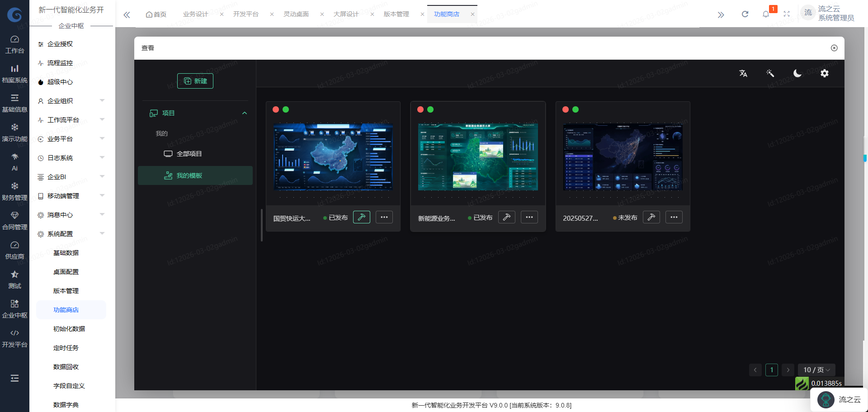868x412 pixels.
Task: Open the settings gear in viewer
Action: [x=824, y=73]
